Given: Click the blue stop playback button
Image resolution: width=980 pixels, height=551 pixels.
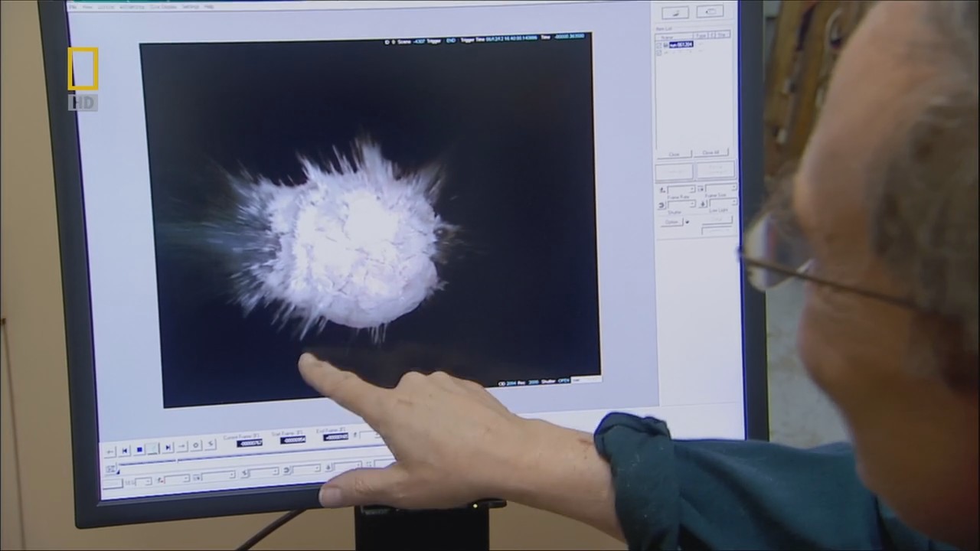Looking at the screenshot, I should 139,450.
